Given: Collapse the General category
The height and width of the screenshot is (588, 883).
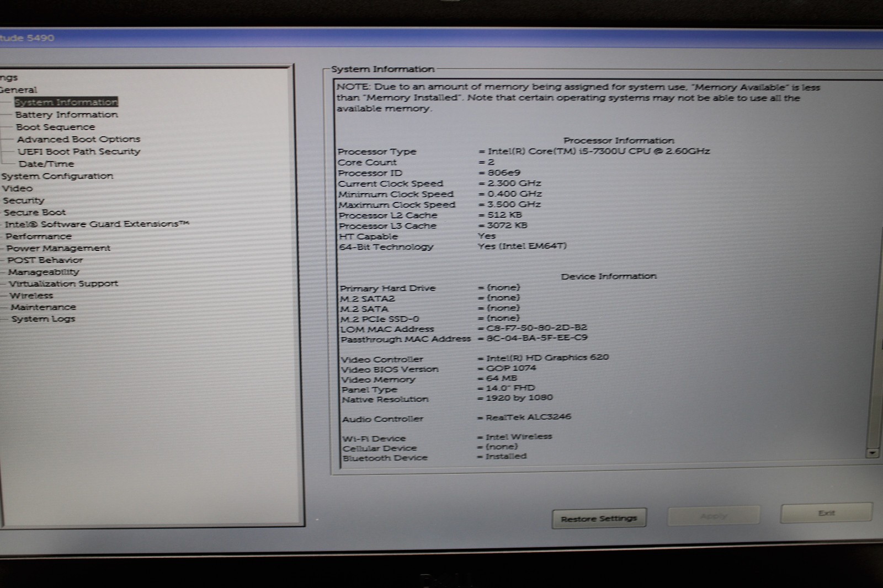Looking at the screenshot, I should click(18, 89).
